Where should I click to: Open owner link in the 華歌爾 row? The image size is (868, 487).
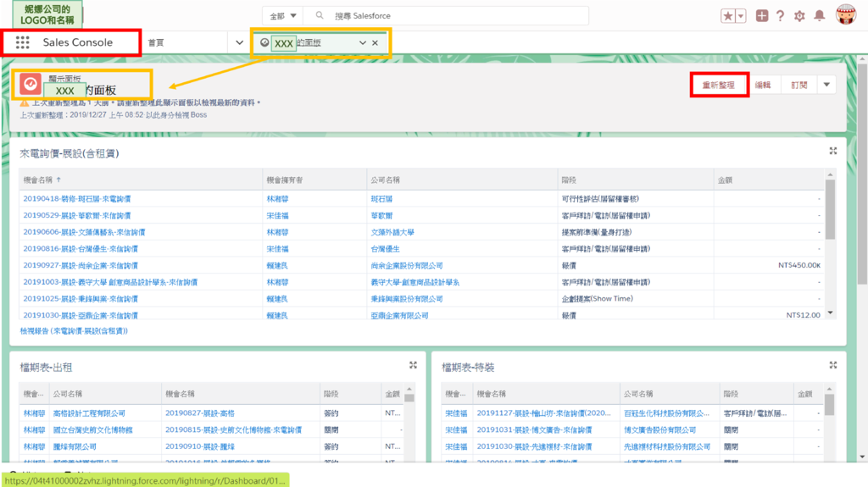(277, 215)
